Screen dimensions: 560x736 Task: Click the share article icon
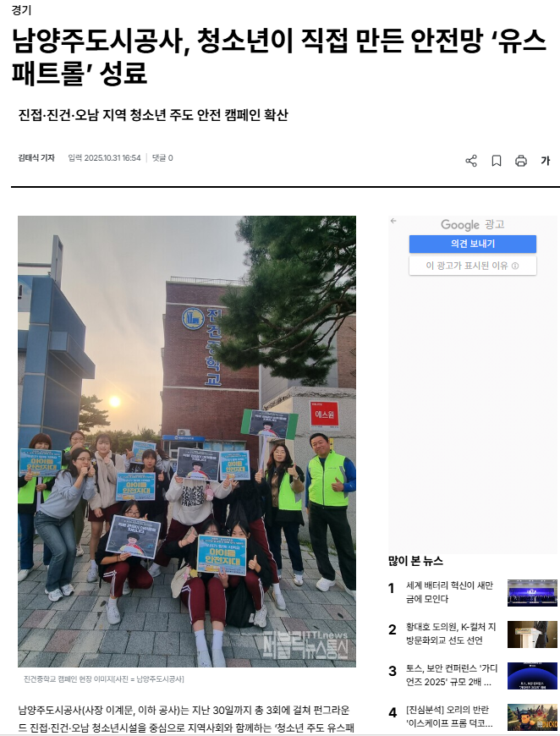471,161
